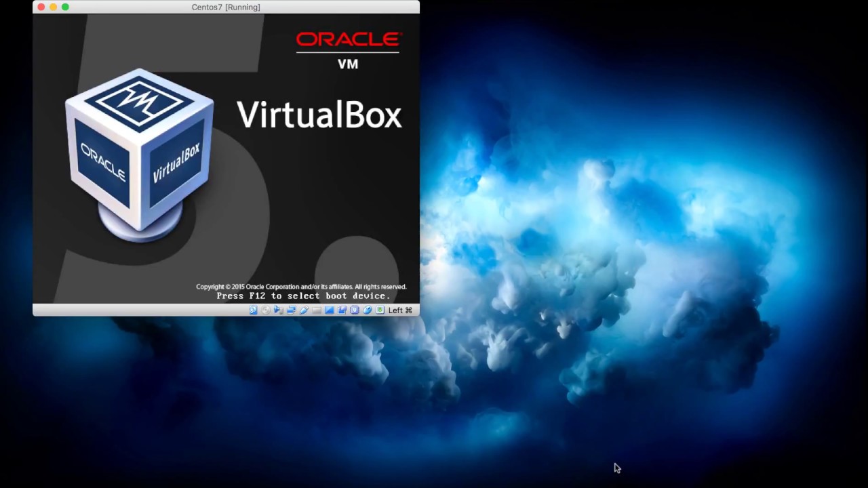Viewport: 868px width, 488px height.
Task: Click the keyboard capture arrow indicator
Action: pyautogui.click(x=380, y=310)
